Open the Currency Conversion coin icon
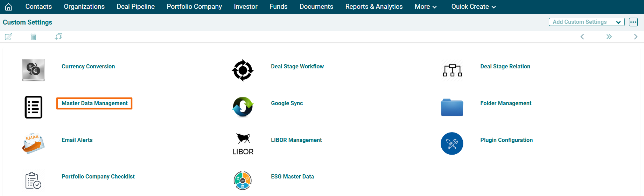Image resolution: width=644 pixels, height=196 pixels. [x=33, y=70]
